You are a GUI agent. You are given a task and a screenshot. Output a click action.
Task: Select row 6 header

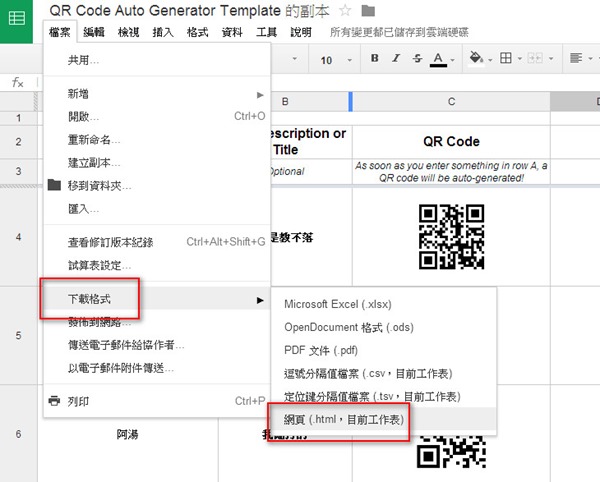pyautogui.click(x=18, y=434)
